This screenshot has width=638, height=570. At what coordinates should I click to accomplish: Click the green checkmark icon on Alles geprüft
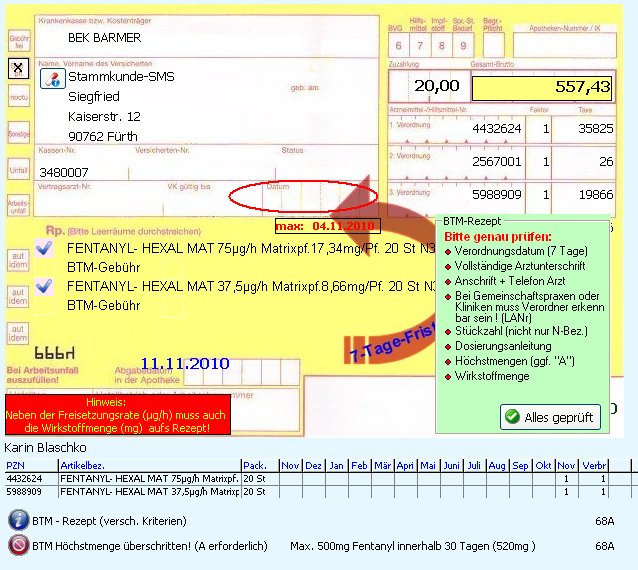coord(512,417)
